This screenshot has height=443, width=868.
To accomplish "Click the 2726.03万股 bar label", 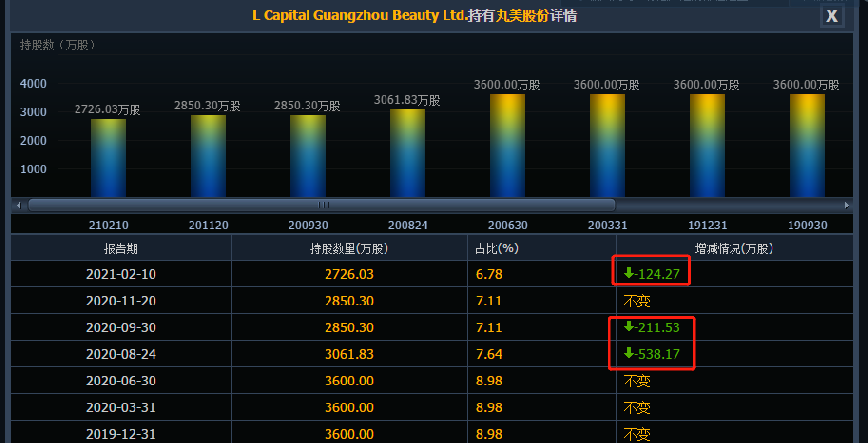I will [107, 109].
